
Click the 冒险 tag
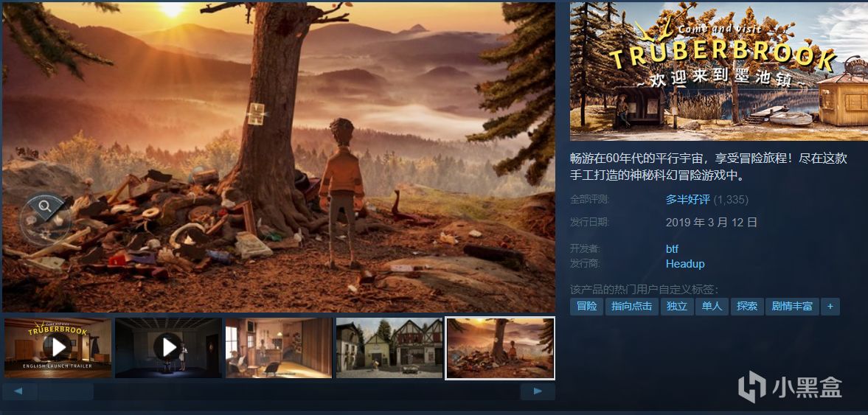point(587,307)
